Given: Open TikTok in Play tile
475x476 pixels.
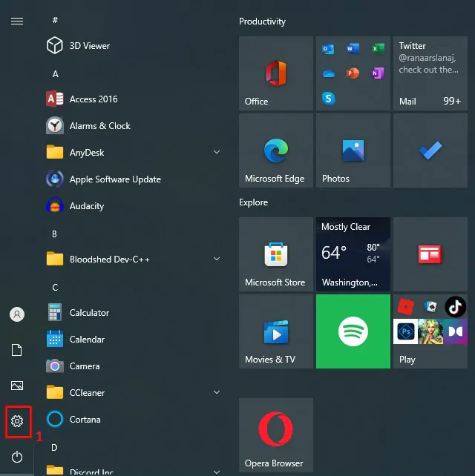Looking at the screenshot, I should (455, 307).
